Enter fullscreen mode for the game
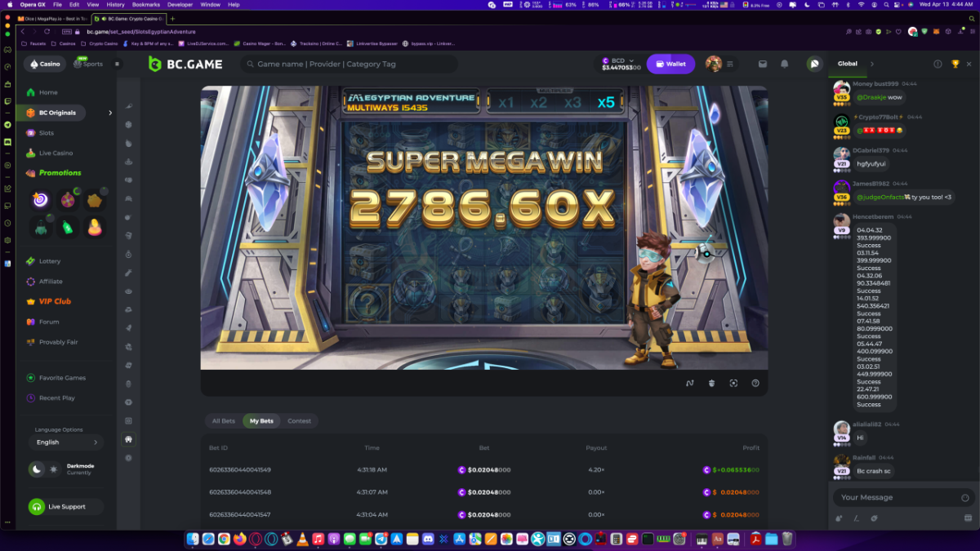This screenshot has height=551, width=980. 733,383
